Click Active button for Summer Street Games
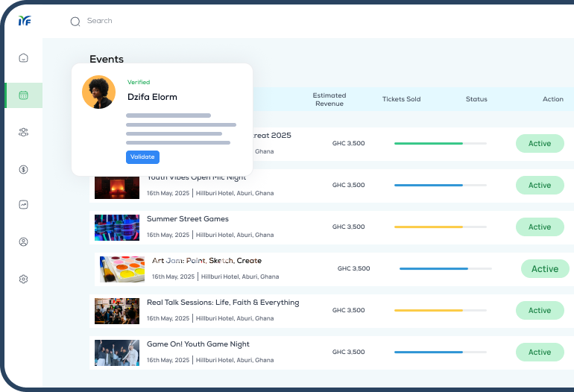 (539, 227)
